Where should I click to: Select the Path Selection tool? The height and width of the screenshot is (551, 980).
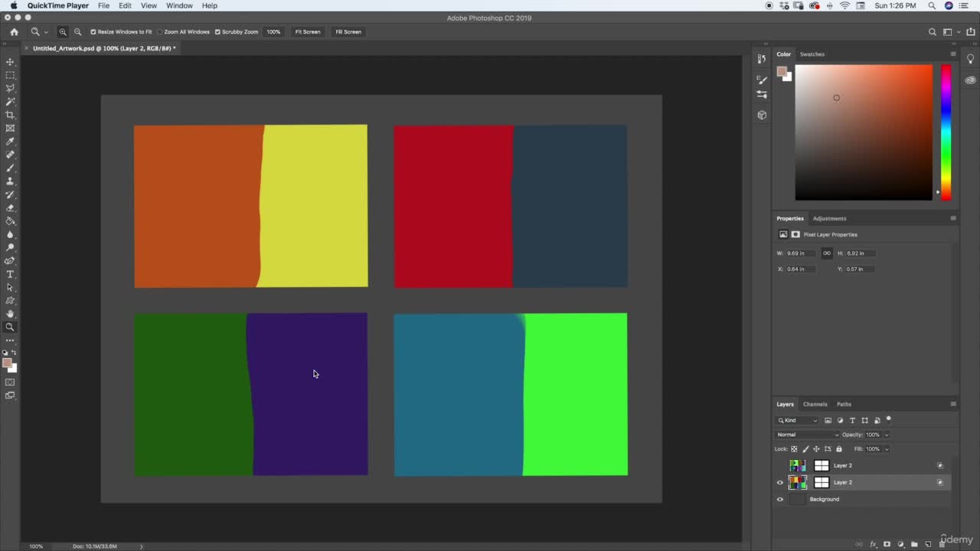click(x=10, y=287)
